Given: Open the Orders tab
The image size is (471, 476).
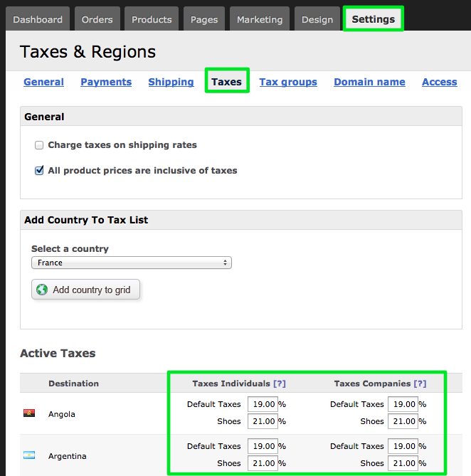Looking at the screenshot, I should [97, 18].
